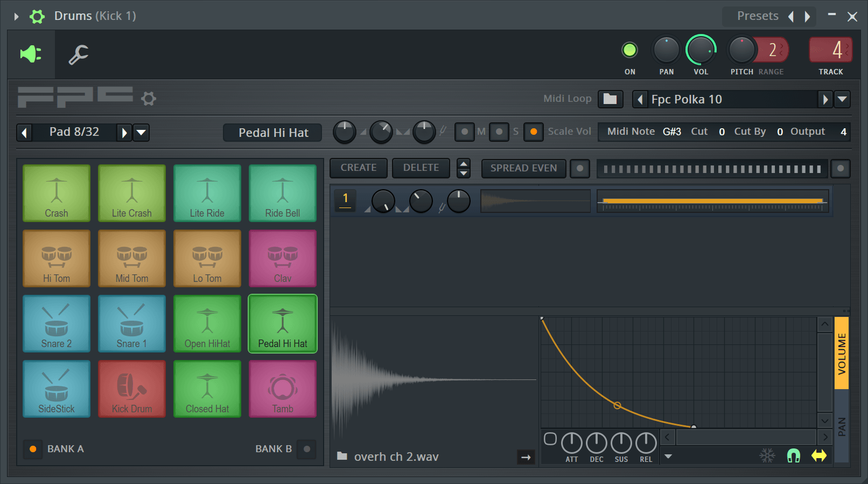
Task: Click the pitch RANGE value 2
Action: (x=773, y=50)
